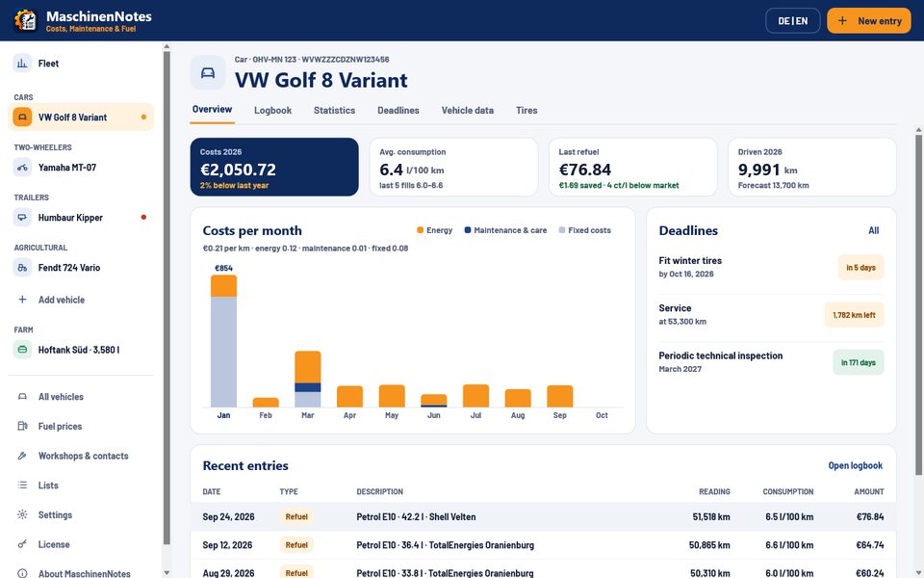924x578 pixels.
Task: Switch to the Overview tab
Action: (x=212, y=110)
